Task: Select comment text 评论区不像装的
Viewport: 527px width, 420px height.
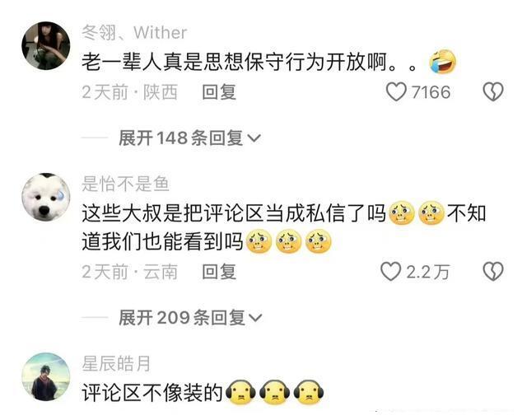Action: pyautogui.click(x=152, y=392)
